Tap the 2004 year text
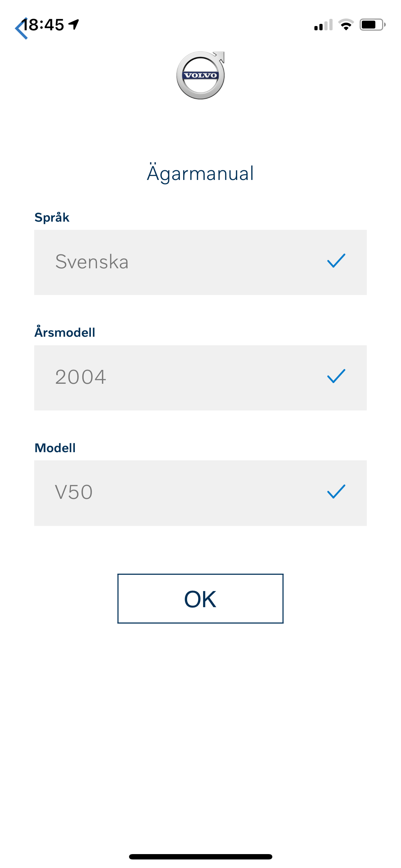Viewport: 401px width, 868px height. tap(81, 377)
